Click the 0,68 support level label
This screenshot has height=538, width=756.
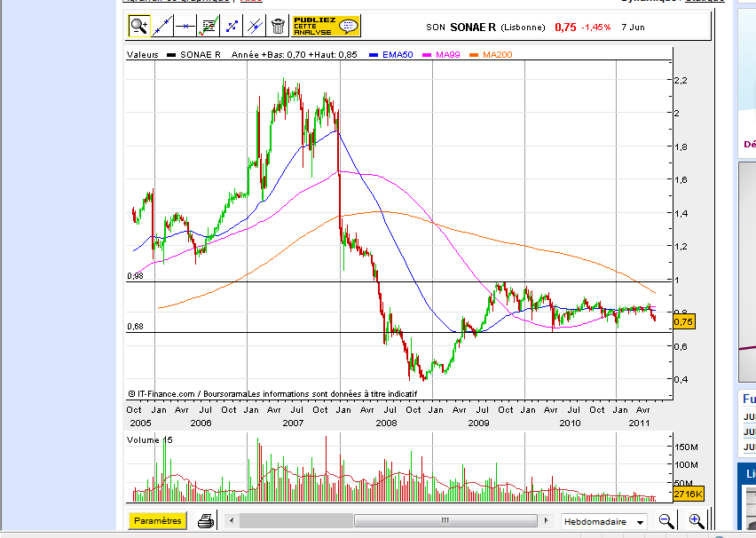click(135, 327)
